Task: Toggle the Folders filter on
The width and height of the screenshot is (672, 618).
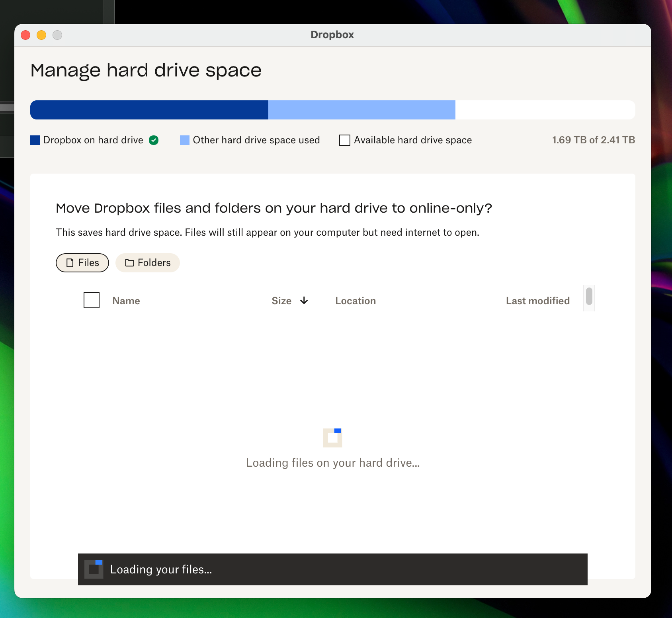Action: (147, 263)
